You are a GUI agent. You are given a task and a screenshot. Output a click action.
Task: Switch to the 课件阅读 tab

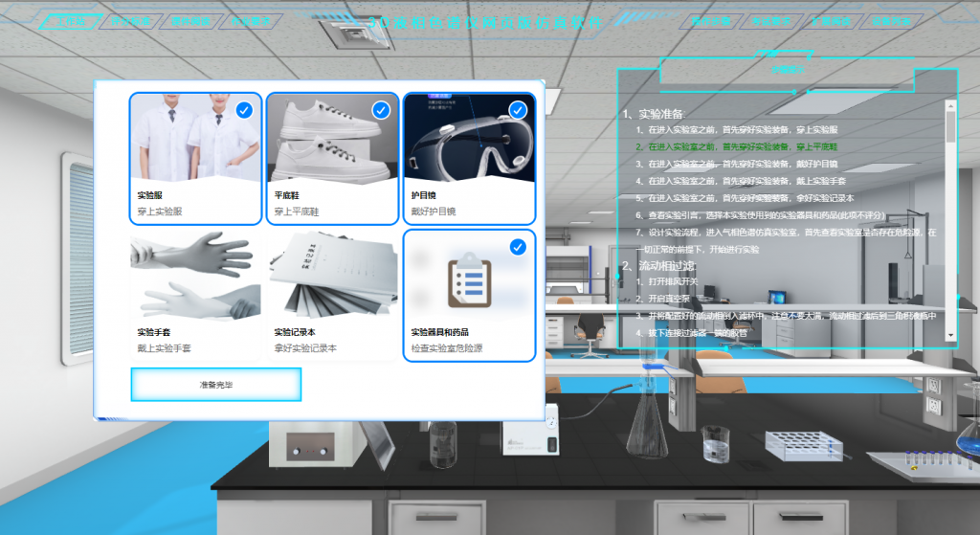(190, 21)
